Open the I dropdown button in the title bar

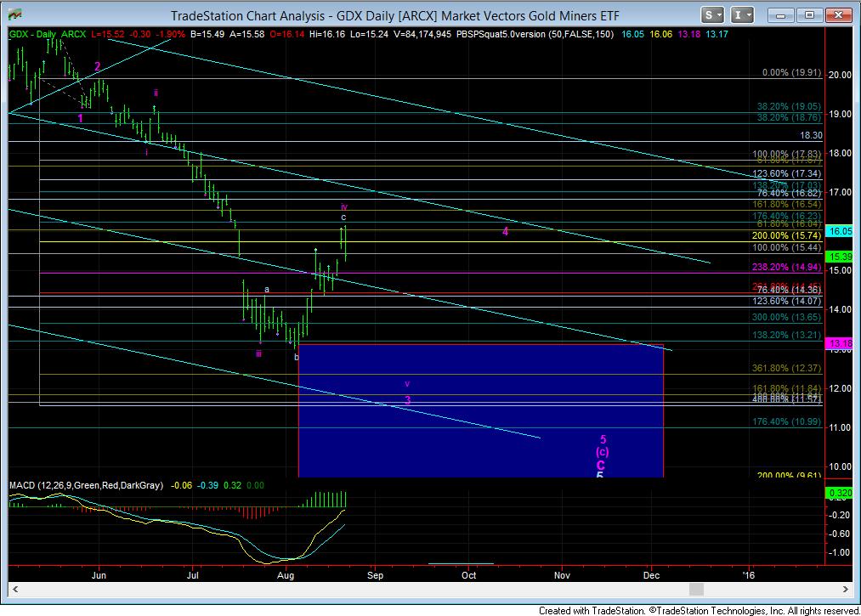pos(742,14)
